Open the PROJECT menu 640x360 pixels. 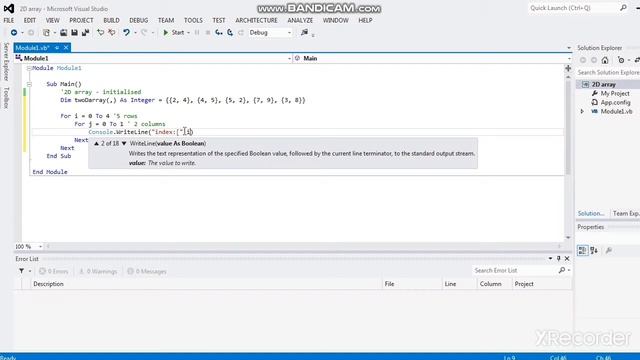click(81, 20)
